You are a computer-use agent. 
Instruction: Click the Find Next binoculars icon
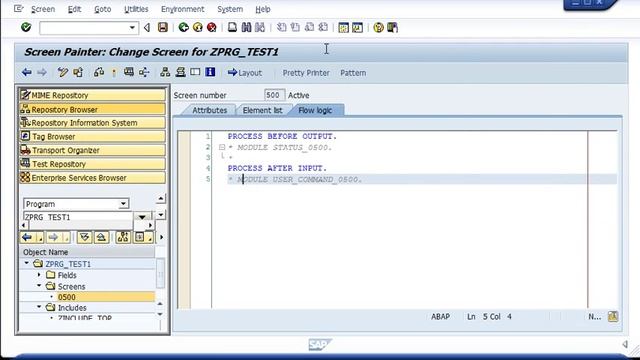pos(260,27)
